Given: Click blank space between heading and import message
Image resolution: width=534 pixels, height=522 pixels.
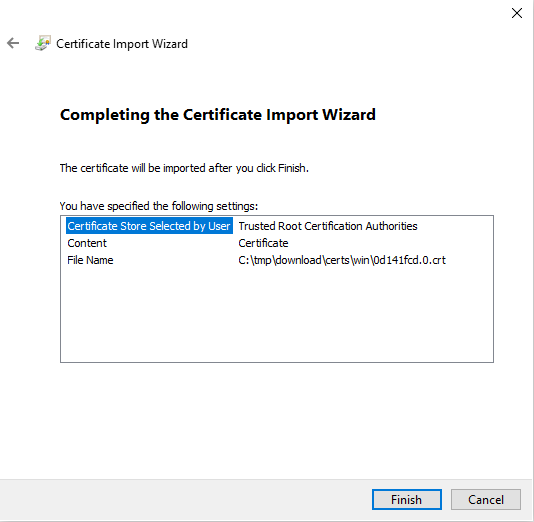Looking at the screenshot, I should [218, 143].
